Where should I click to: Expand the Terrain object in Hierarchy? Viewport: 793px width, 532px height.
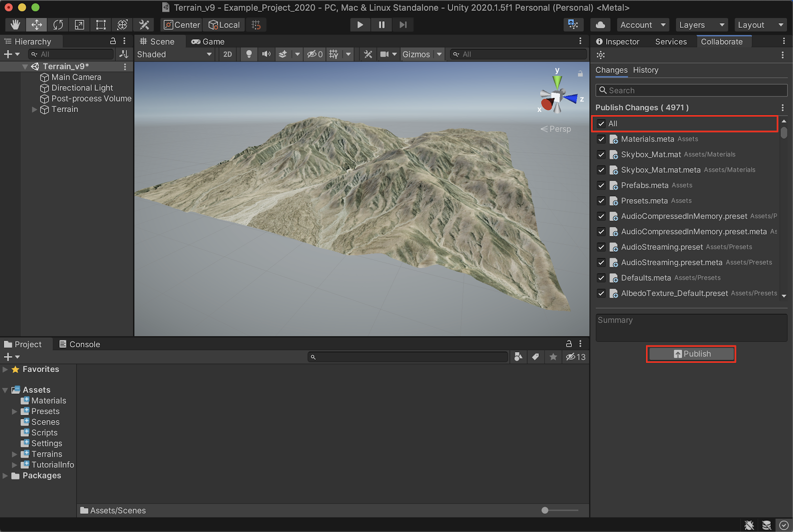tap(35, 109)
